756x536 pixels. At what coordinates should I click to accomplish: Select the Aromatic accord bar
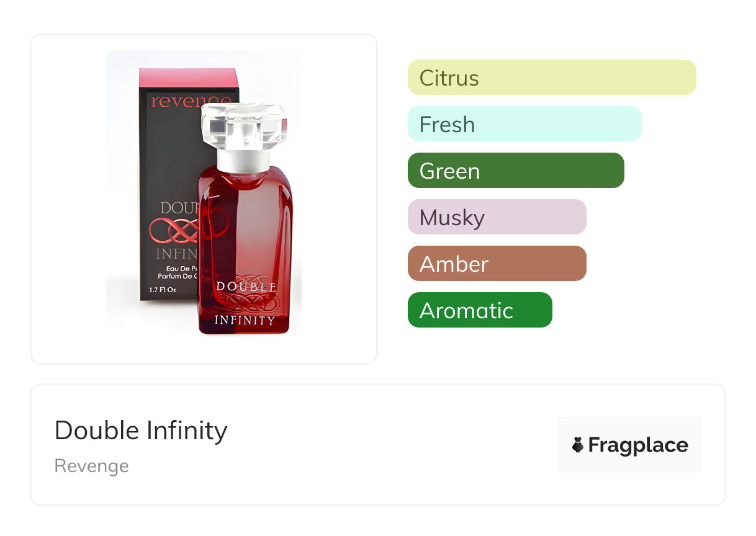coord(479,310)
